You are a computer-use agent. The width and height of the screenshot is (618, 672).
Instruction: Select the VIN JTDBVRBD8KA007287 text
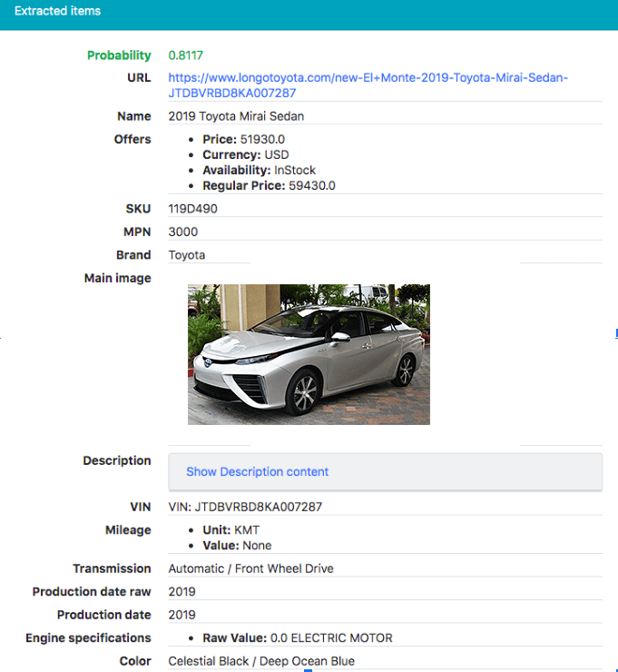[245, 507]
